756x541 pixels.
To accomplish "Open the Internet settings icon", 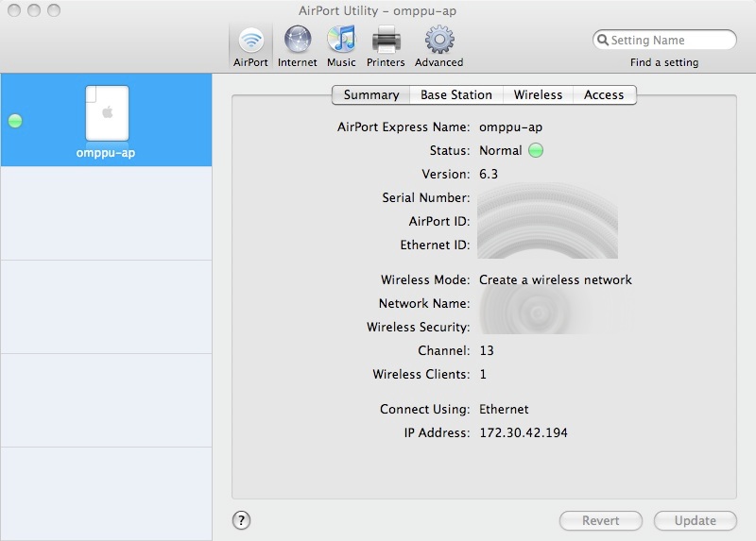I will point(298,46).
